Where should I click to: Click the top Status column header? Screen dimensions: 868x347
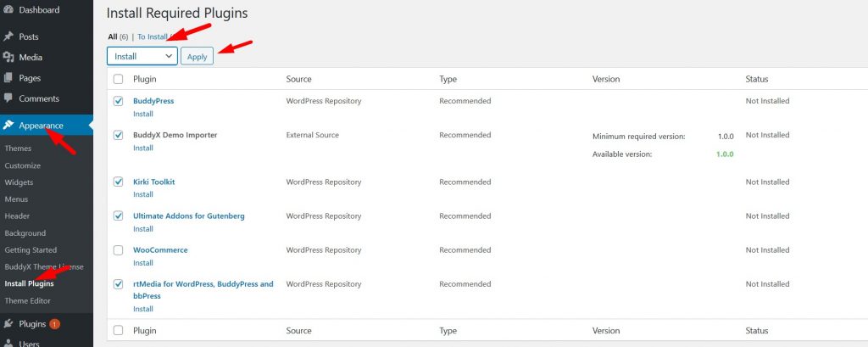[x=757, y=79]
